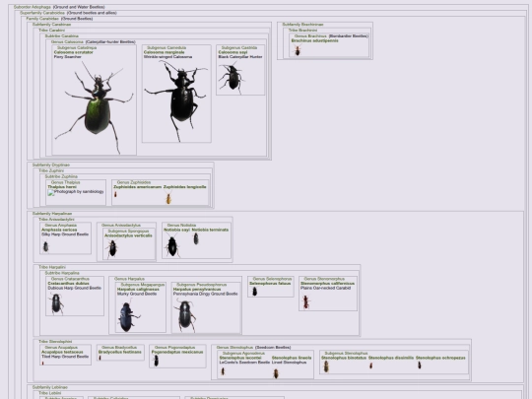View the Pennsylvania Dingy Ground Beetle photo
Image resolution: width=532 pixels, height=399 pixels.
[185, 315]
